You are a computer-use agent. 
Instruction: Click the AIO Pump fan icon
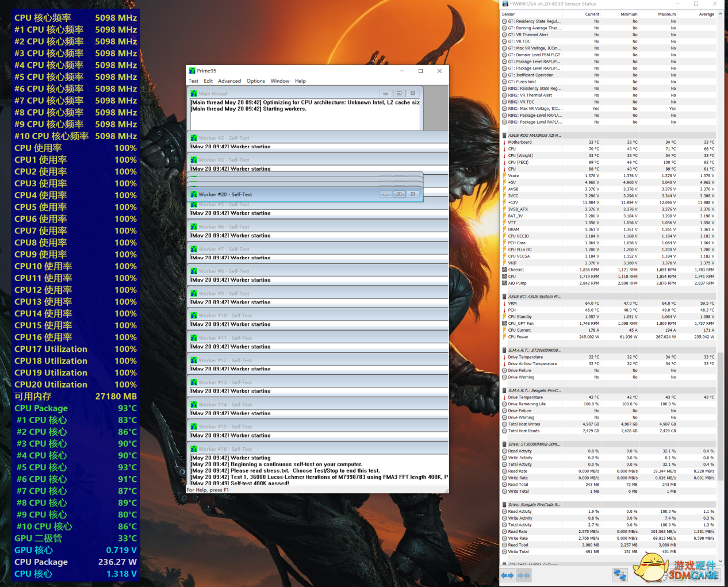tap(504, 283)
